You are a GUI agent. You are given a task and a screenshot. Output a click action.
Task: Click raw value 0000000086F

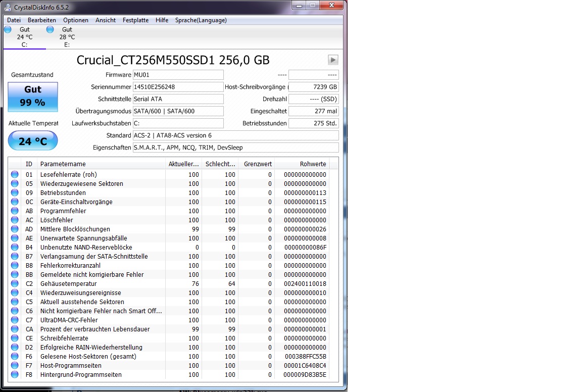306,247
